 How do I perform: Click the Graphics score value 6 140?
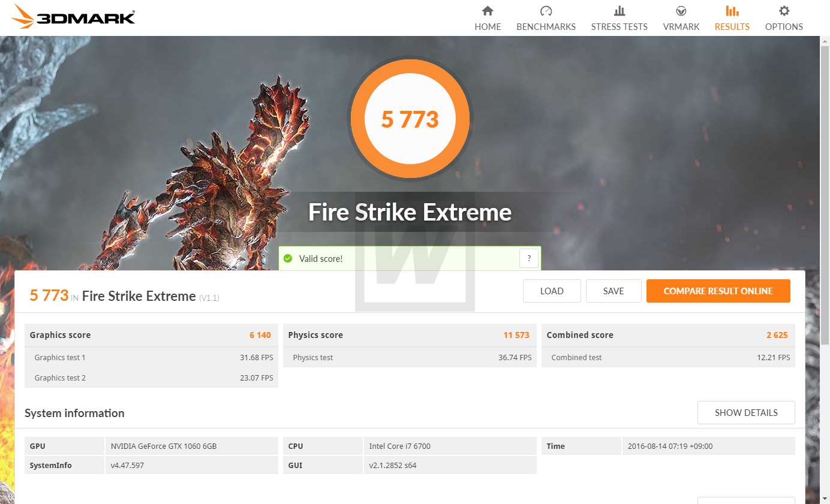(x=260, y=335)
